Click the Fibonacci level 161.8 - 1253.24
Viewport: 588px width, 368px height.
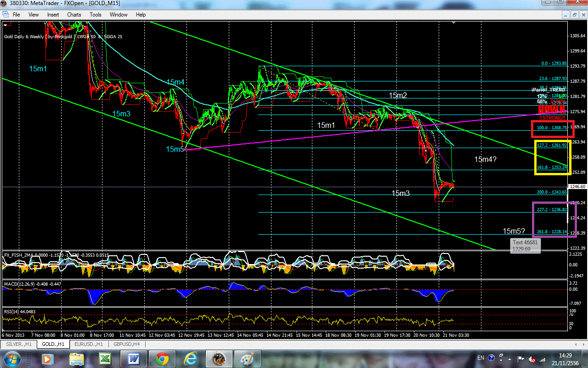(x=552, y=167)
